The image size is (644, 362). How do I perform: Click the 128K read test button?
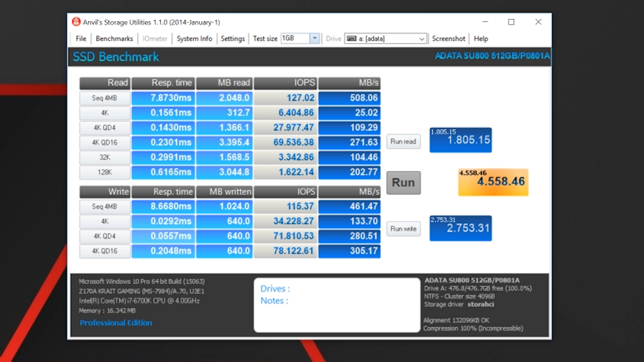[x=105, y=172]
